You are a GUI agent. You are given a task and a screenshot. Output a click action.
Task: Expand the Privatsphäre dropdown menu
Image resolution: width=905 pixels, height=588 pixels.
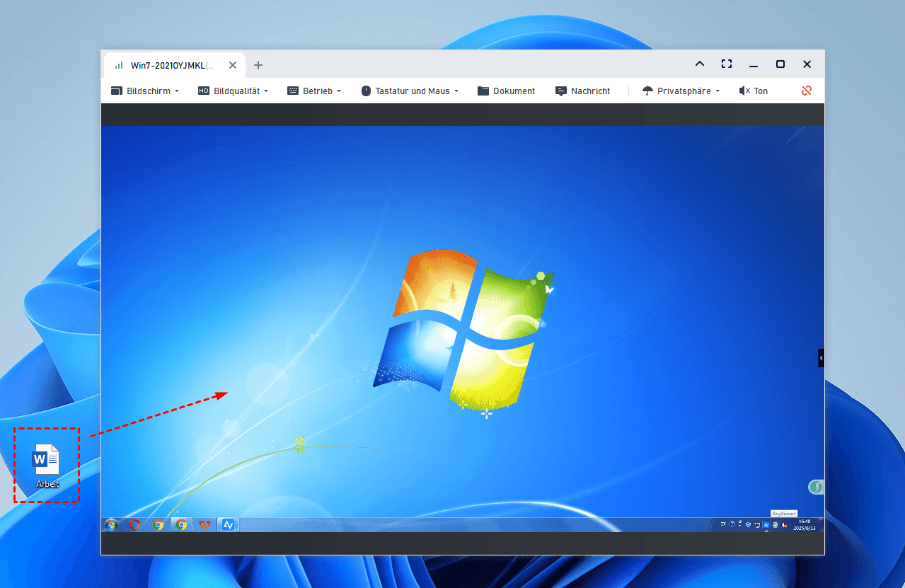click(x=681, y=91)
